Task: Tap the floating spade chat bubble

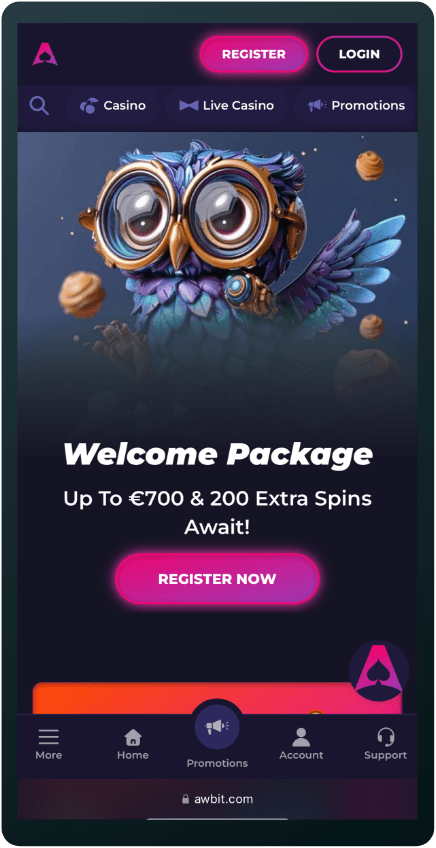Action: click(x=379, y=671)
